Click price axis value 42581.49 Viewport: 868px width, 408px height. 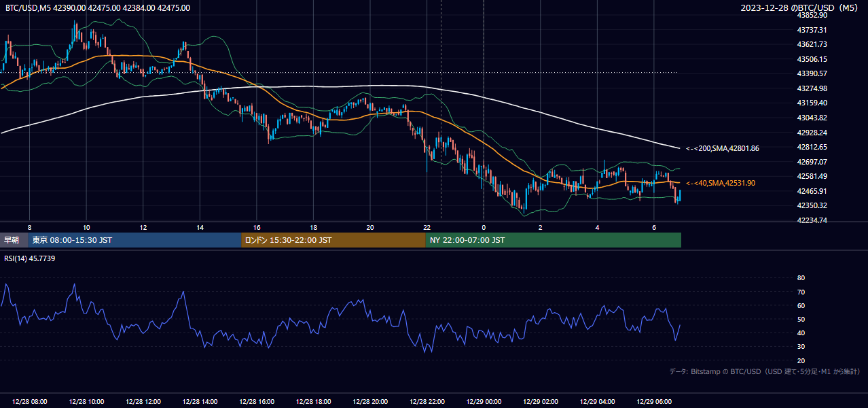tap(812, 176)
